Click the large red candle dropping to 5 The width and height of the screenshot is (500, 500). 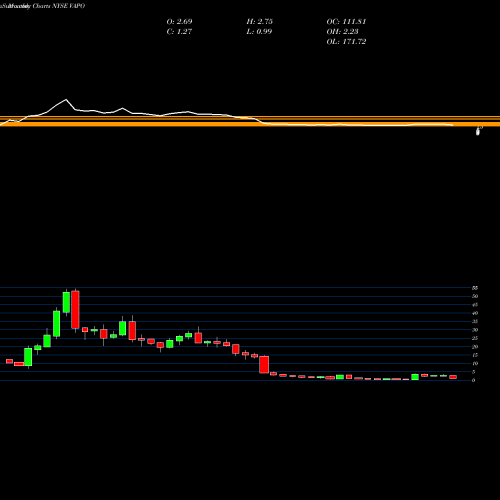click(264, 364)
